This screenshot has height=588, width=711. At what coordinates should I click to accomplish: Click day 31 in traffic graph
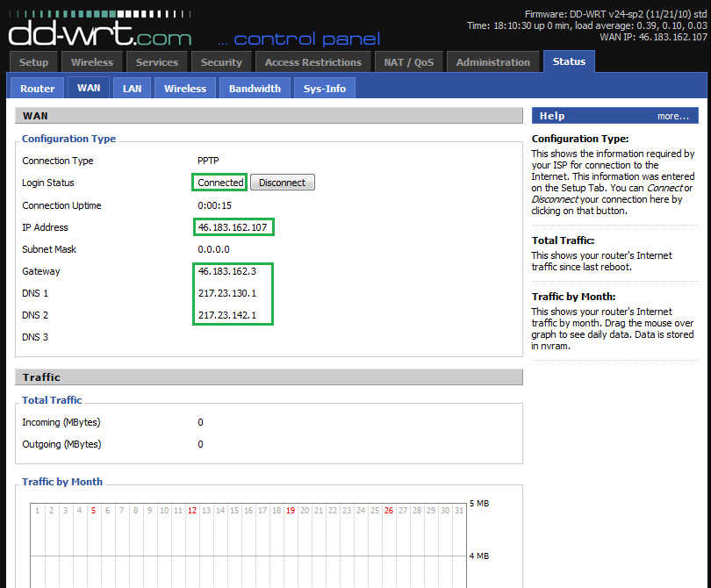click(x=459, y=511)
